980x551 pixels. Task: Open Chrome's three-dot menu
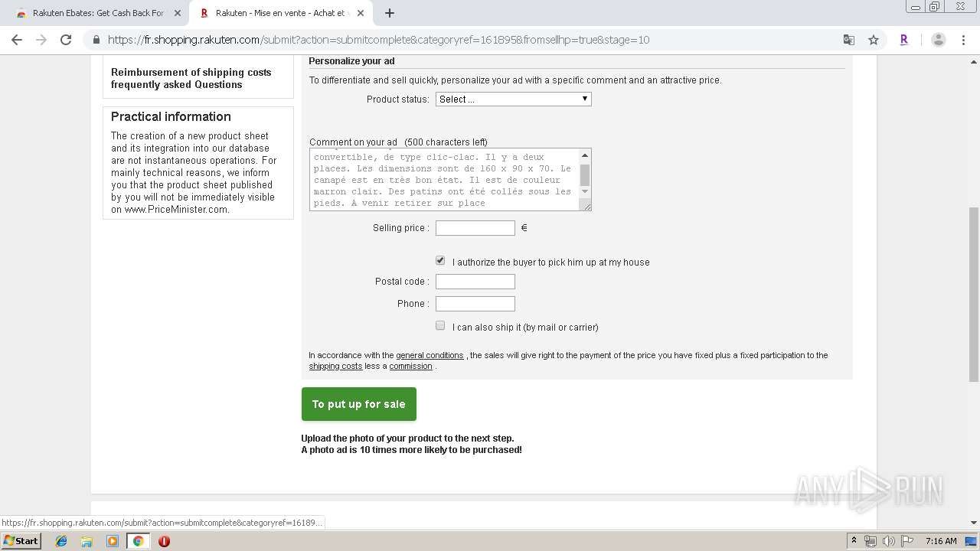click(x=963, y=40)
